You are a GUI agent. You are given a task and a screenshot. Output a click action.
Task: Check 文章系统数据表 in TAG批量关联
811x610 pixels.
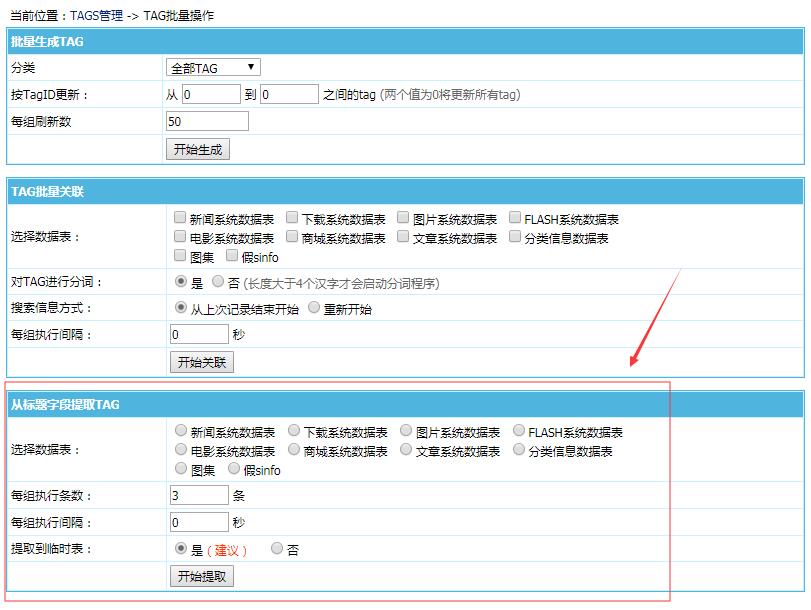coord(403,236)
